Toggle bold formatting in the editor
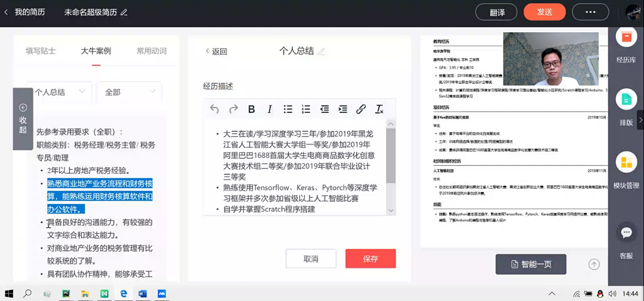 [x=251, y=109]
